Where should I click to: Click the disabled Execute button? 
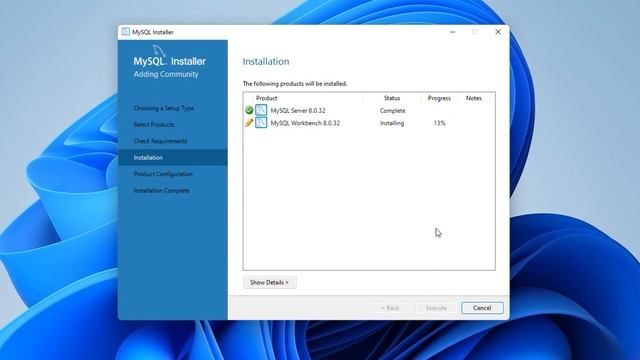click(436, 308)
